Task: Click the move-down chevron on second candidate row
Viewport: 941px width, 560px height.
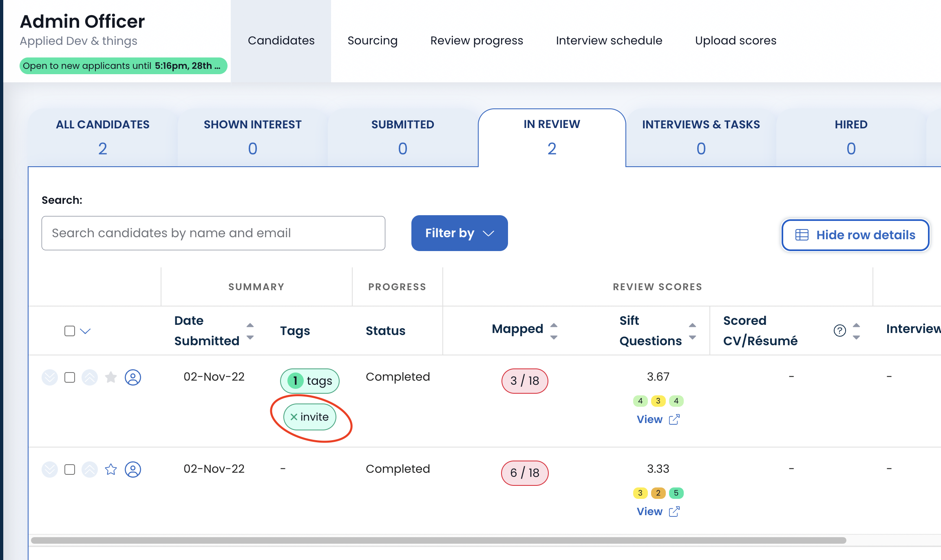Action: pyautogui.click(x=50, y=470)
